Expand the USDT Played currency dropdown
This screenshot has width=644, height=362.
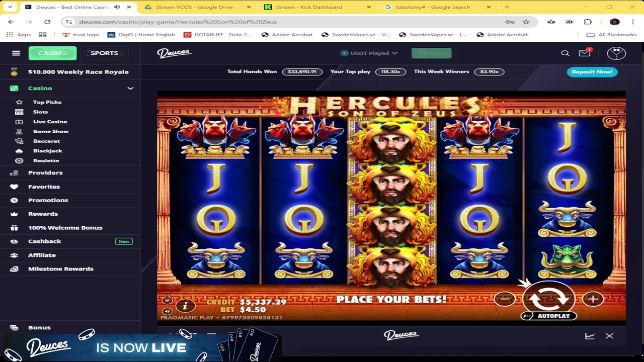click(369, 53)
